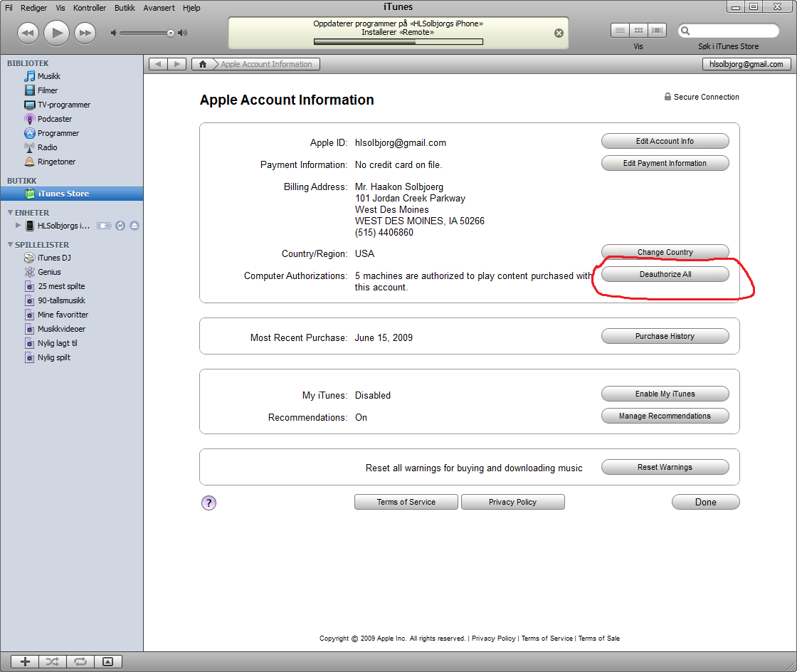This screenshot has width=797, height=672.
Task: Open 25 mest spilte playlist
Action: [x=61, y=286]
